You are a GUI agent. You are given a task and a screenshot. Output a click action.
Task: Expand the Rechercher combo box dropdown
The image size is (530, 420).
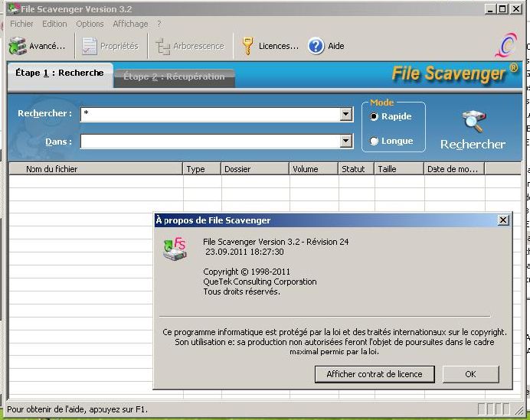345,114
